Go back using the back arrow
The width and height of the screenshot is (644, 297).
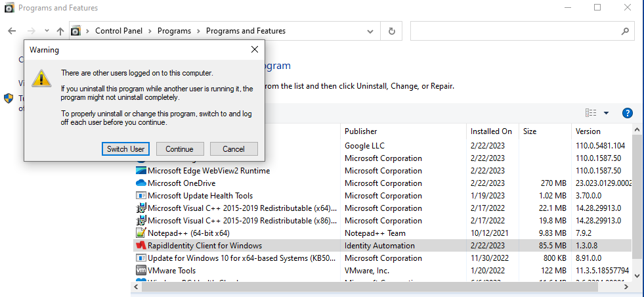pyautogui.click(x=12, y=31)
